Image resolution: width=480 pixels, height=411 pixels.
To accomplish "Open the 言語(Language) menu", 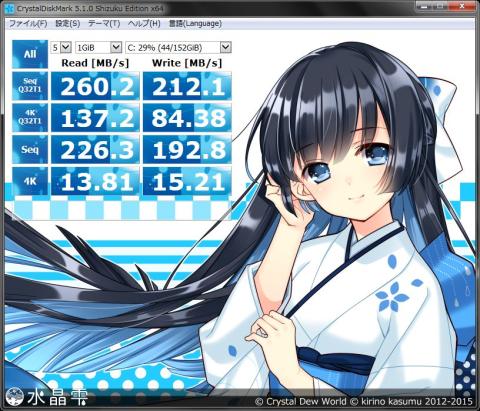I will pyautogui.click(x=195, y=24).
